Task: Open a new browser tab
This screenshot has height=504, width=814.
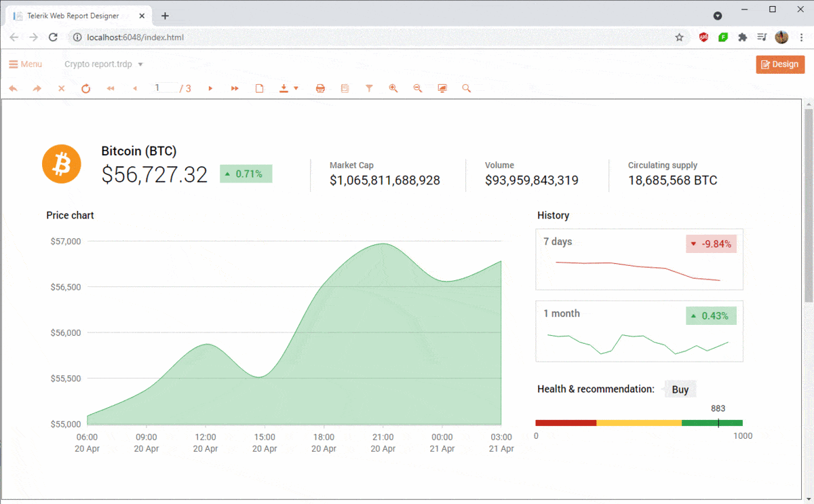Action: (x=165, y=16)
